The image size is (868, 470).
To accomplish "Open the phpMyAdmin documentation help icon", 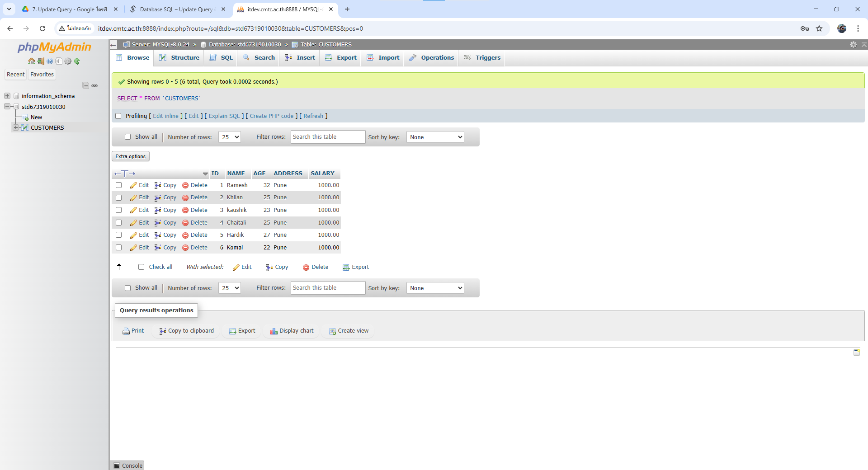I will [50, 61].
